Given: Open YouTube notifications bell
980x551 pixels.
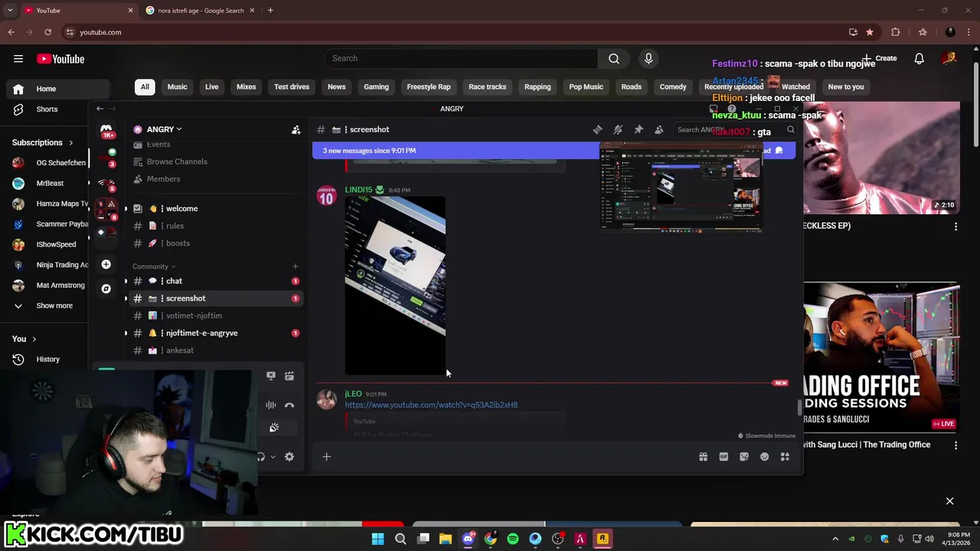Looking at the screenshot, I should (919, 59).
